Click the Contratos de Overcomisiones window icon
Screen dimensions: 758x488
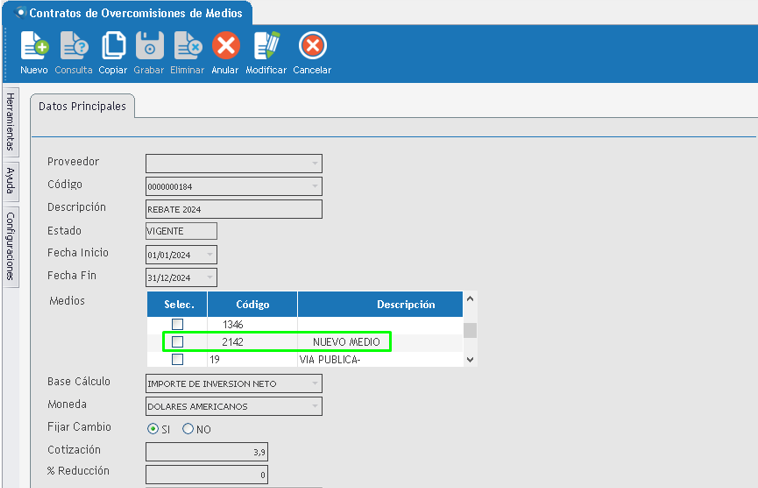click(x=21, y=13)
